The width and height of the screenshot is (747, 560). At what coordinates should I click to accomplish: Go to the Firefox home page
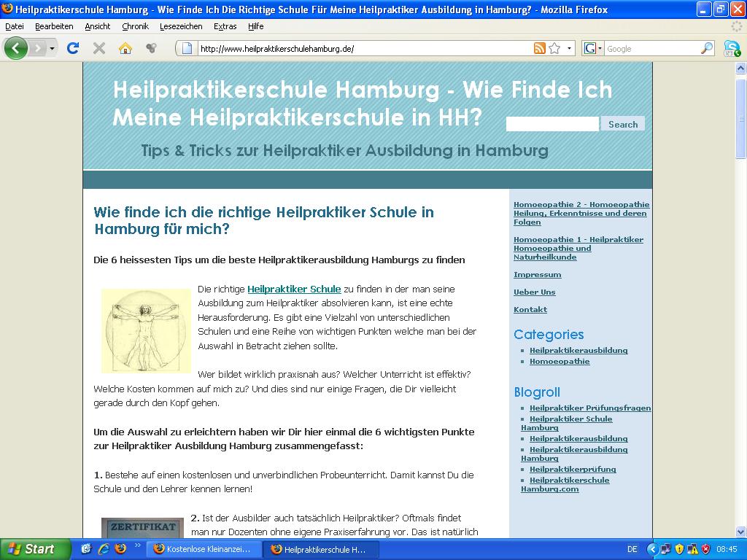(x=125, y=48)
